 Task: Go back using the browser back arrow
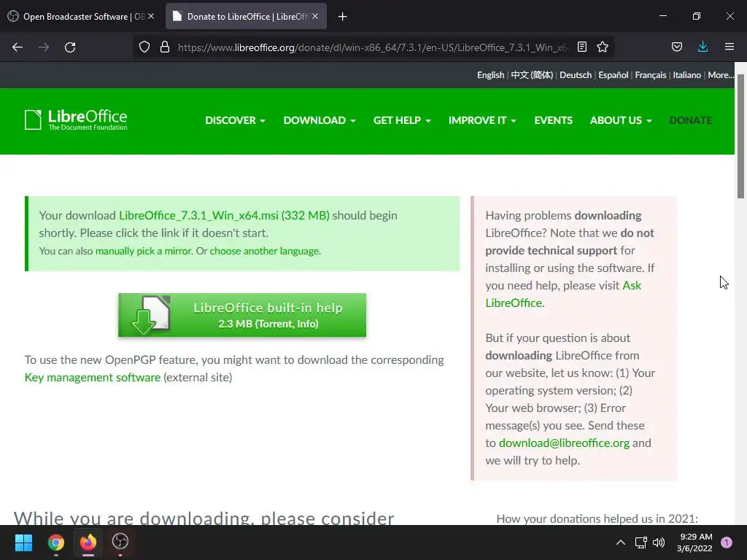[x=18, y=47]
